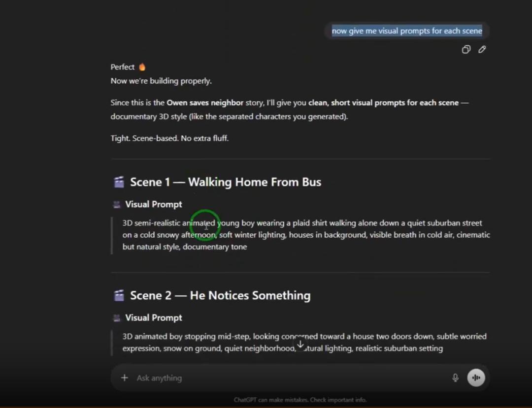Jump to bottom with the down-arrow button

coord(300,345)
